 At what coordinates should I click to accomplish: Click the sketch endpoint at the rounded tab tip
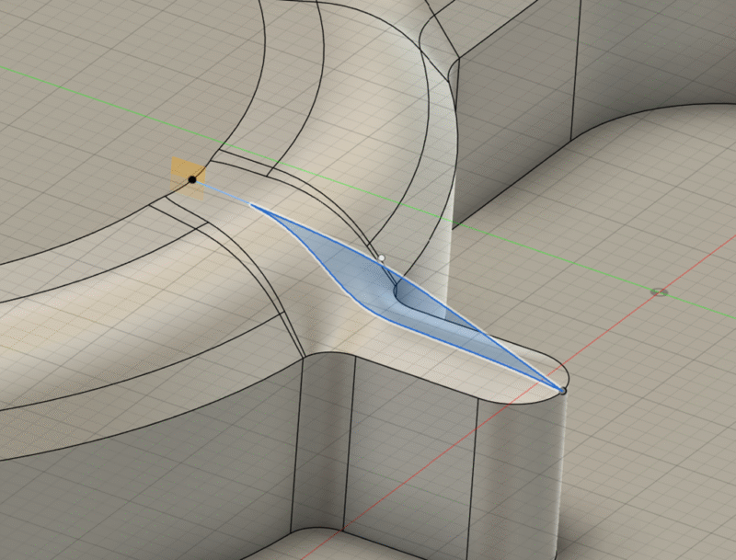[x=562, y=391]
